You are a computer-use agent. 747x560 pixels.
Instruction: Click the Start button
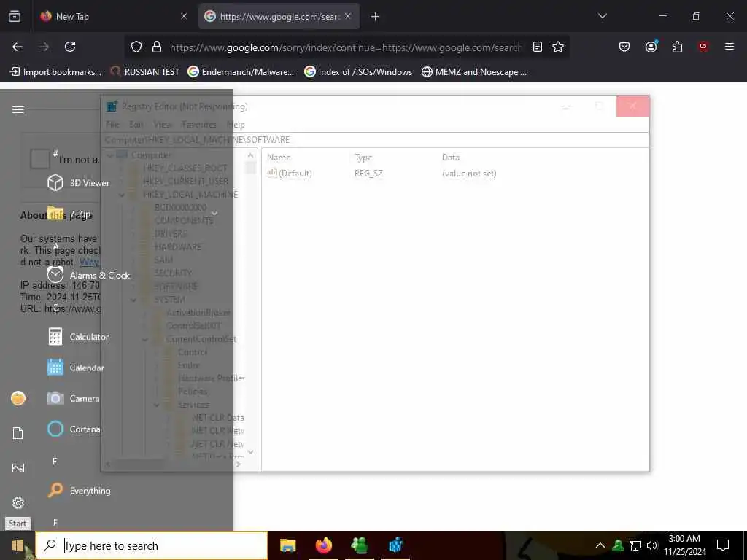(18, 545)
